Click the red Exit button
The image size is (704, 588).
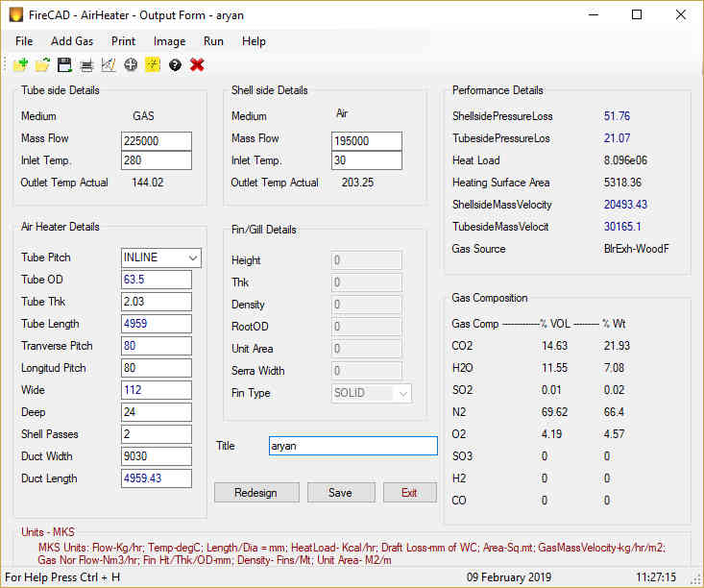pyautogui.click(x=409, y=493)
